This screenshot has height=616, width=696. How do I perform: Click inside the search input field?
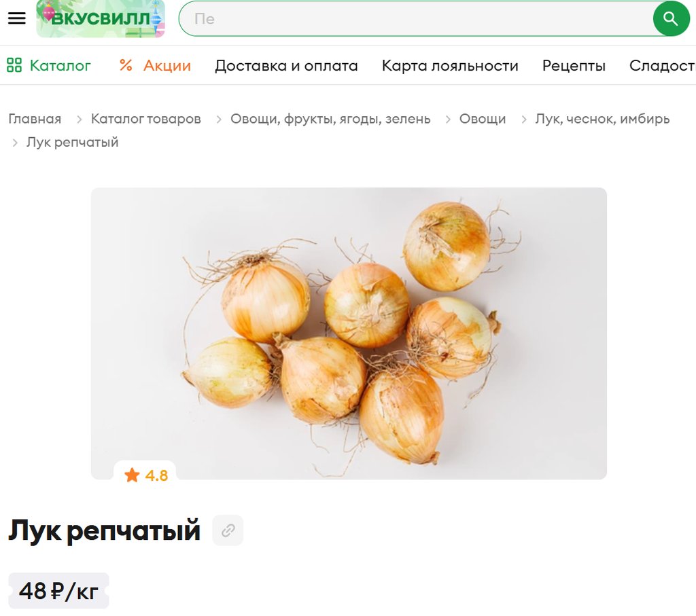point(417,18)
